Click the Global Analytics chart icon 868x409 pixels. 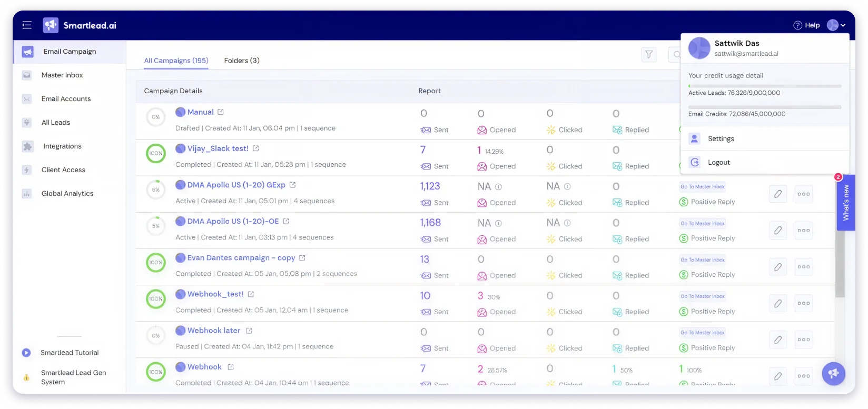point(27,194)
